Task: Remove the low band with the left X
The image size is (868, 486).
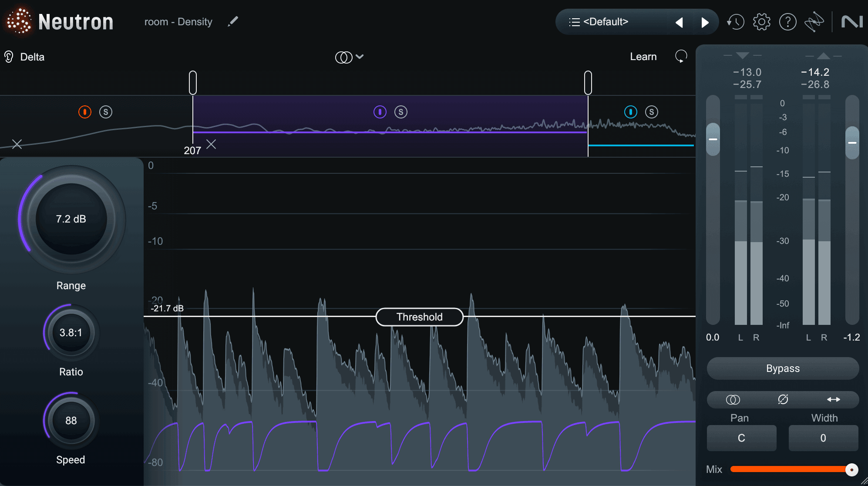Action: pyautogui.click(x=17, y=144)
